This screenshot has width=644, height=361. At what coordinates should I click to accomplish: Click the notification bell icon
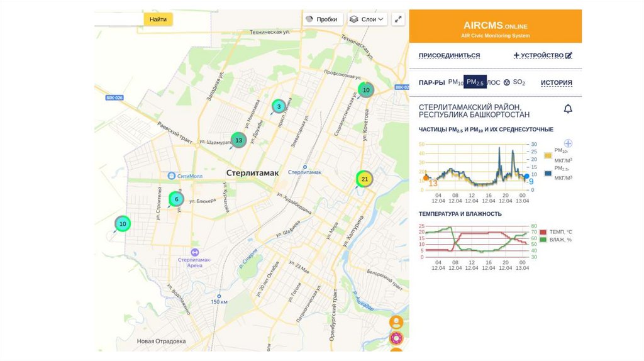tap(568, 109)
